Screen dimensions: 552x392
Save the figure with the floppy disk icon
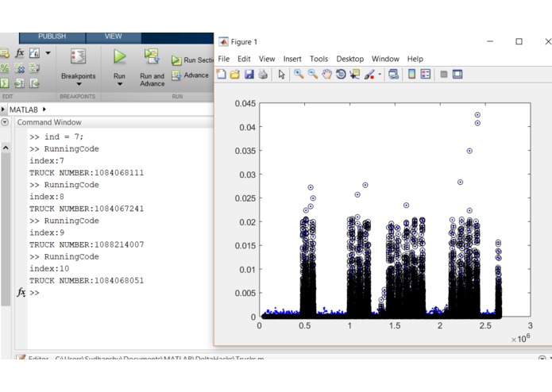point(249,74)
